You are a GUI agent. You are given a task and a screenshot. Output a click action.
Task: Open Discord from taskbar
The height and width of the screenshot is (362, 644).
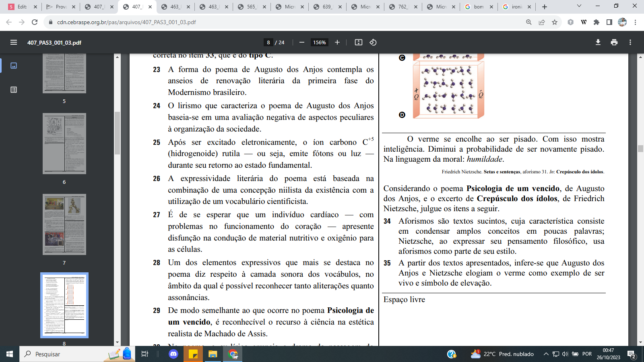(x=173, y=354)
